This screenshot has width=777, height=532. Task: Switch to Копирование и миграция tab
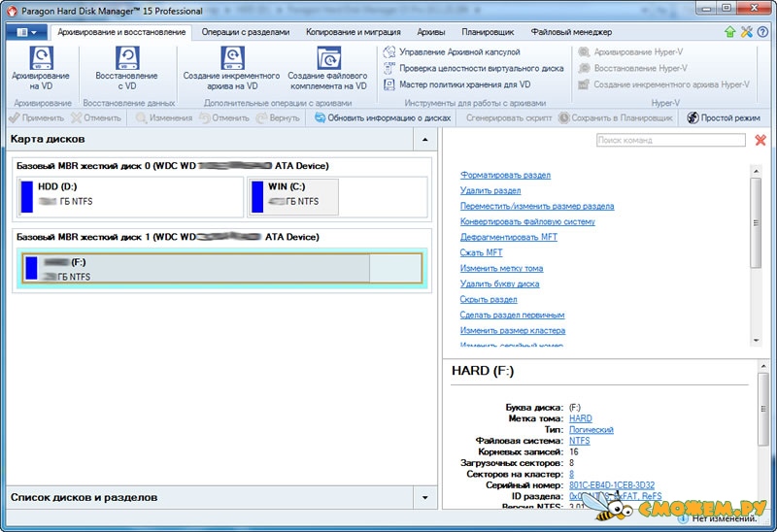pyautogui.click(x=354, y=32)
